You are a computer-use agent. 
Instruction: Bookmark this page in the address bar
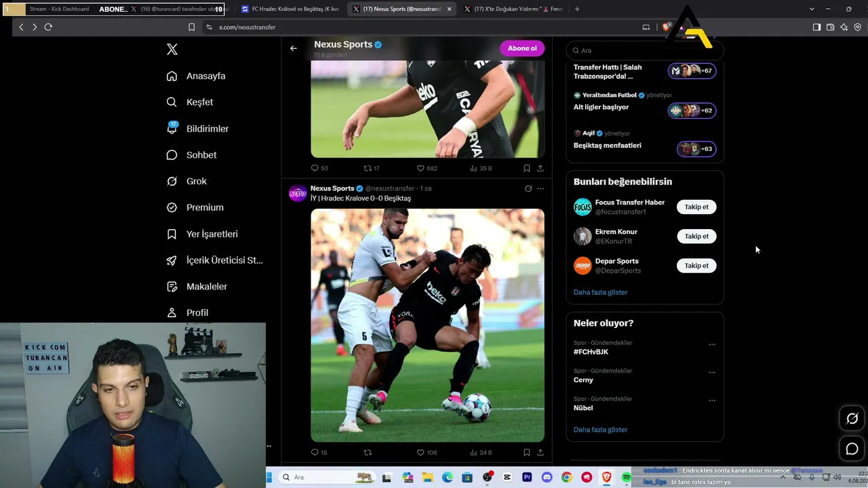[x=191, y=27]
